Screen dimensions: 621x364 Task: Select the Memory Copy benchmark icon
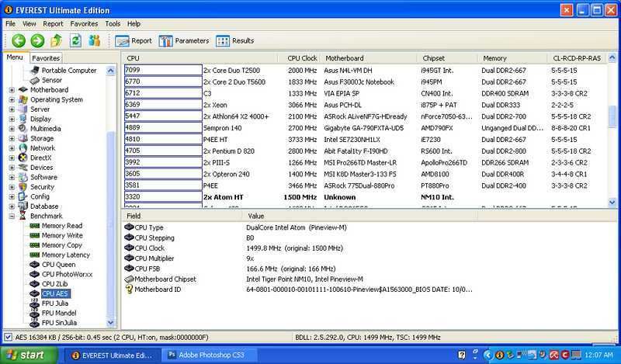35,245
